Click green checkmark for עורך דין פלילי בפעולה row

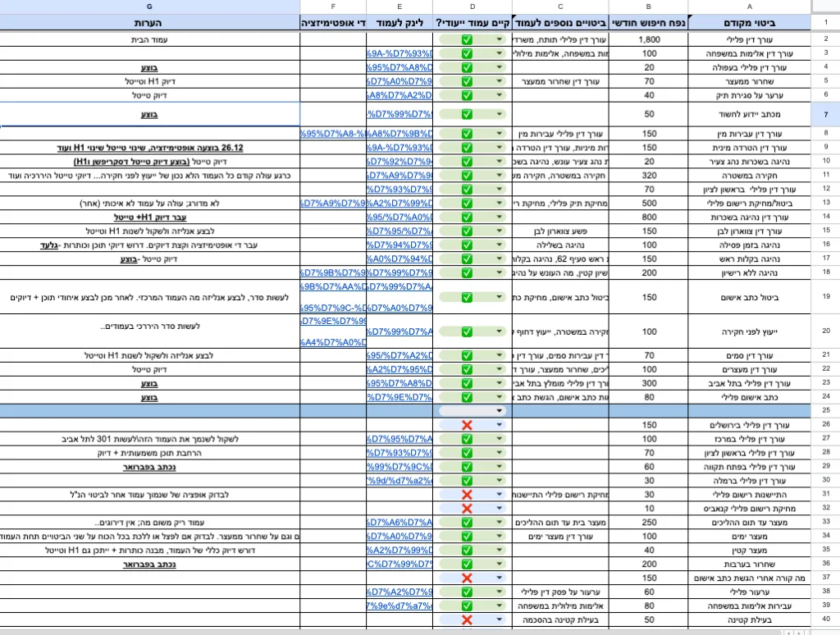pyautogui.click(x=467, y=67)
